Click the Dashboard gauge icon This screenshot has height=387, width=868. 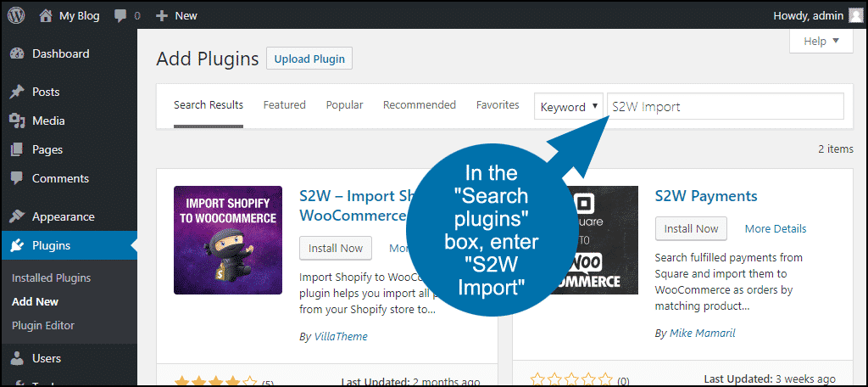click(17, 53)
